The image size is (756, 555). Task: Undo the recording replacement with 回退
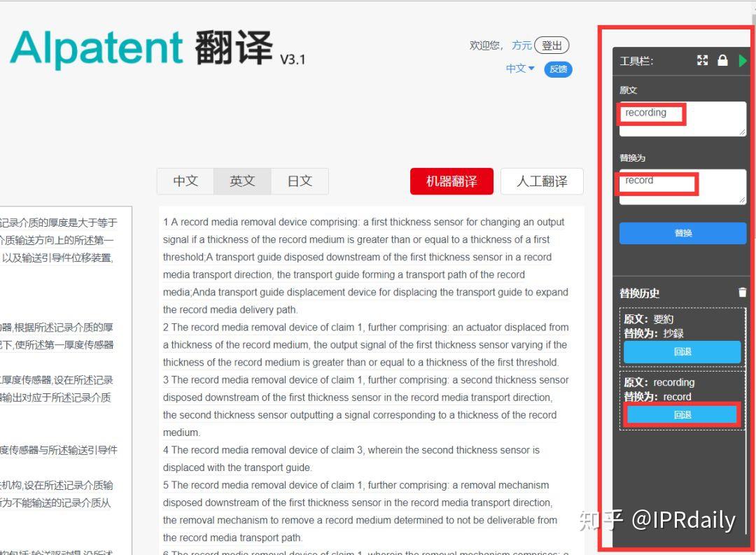682,414
